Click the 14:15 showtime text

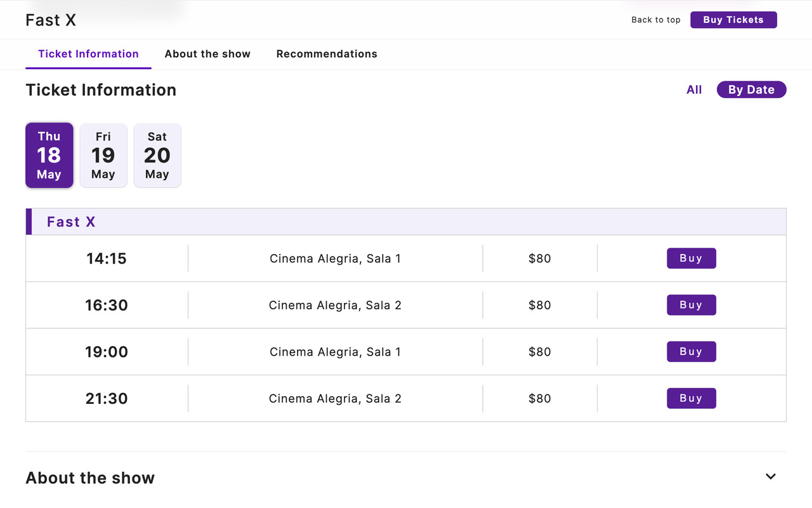click(107, 258)
